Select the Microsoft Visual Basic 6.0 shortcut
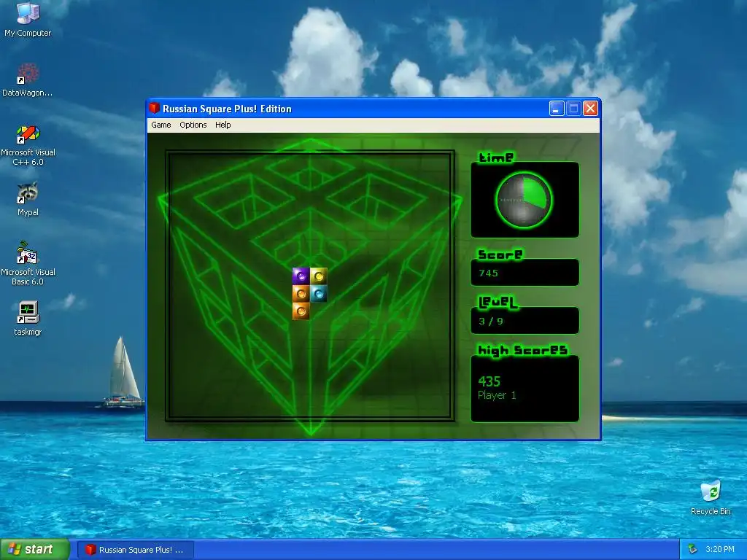The height and width of the screenshot is (560, 747). [x=28, y=263]
